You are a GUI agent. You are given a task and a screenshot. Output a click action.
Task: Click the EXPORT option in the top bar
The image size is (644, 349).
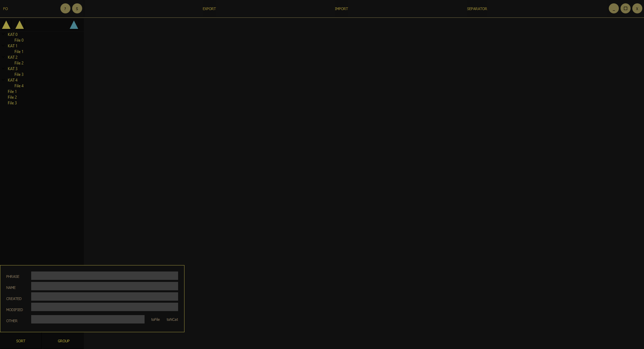click(x=209, y=9)
